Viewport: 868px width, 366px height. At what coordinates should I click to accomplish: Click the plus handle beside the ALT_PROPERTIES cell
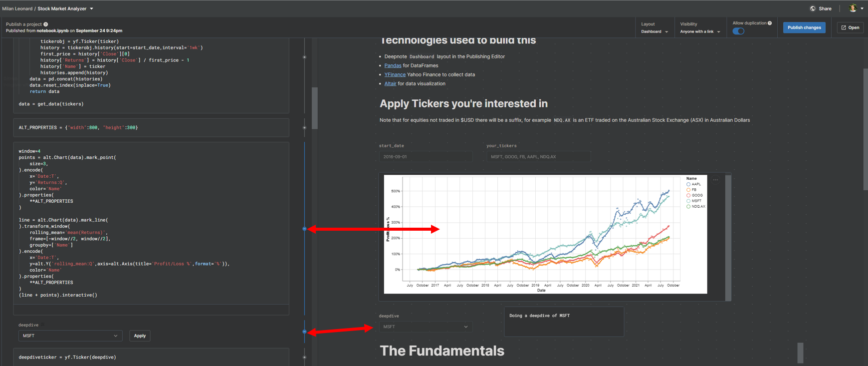point(305,127)
